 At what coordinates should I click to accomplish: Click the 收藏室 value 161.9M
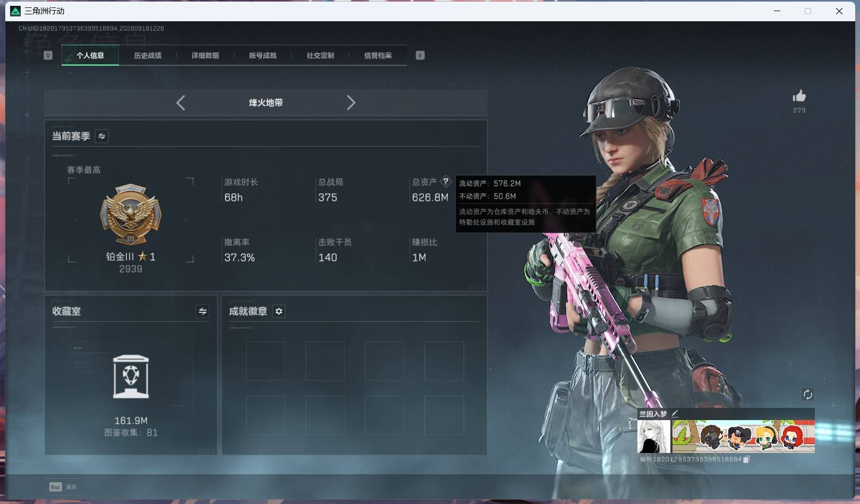tap(131, 421)
